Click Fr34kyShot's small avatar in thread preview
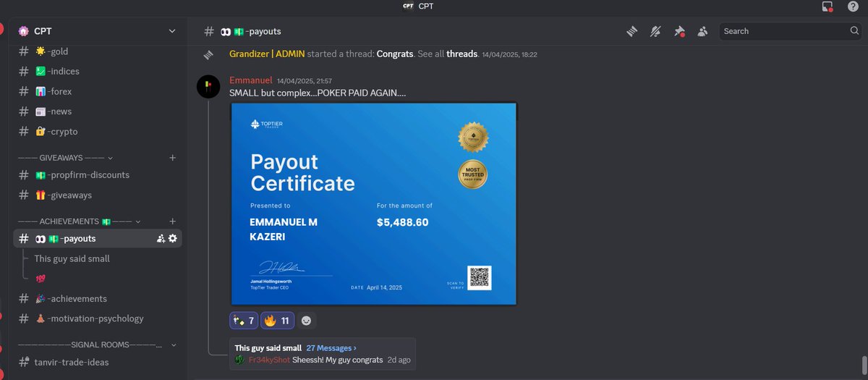 coord(240,360)
